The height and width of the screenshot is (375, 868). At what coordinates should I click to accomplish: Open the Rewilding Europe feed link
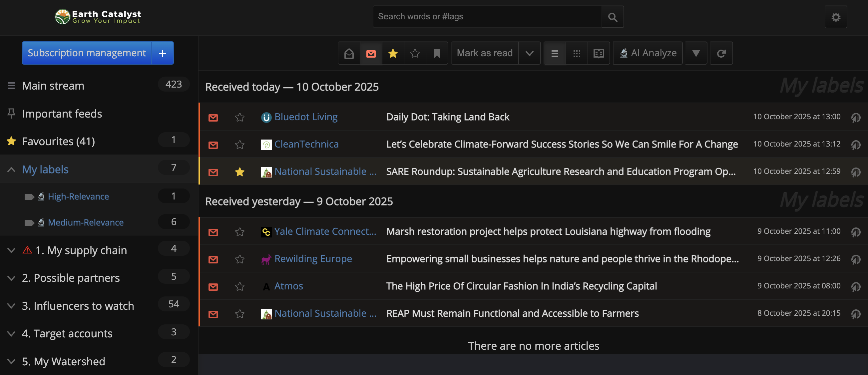pos(313,259)
